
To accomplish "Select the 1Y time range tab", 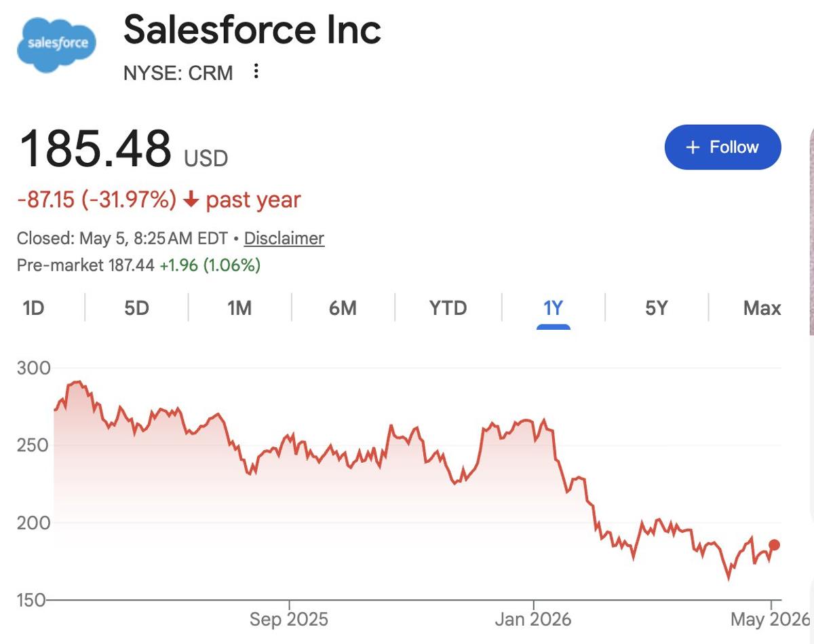I will click(x=553, y=309).
